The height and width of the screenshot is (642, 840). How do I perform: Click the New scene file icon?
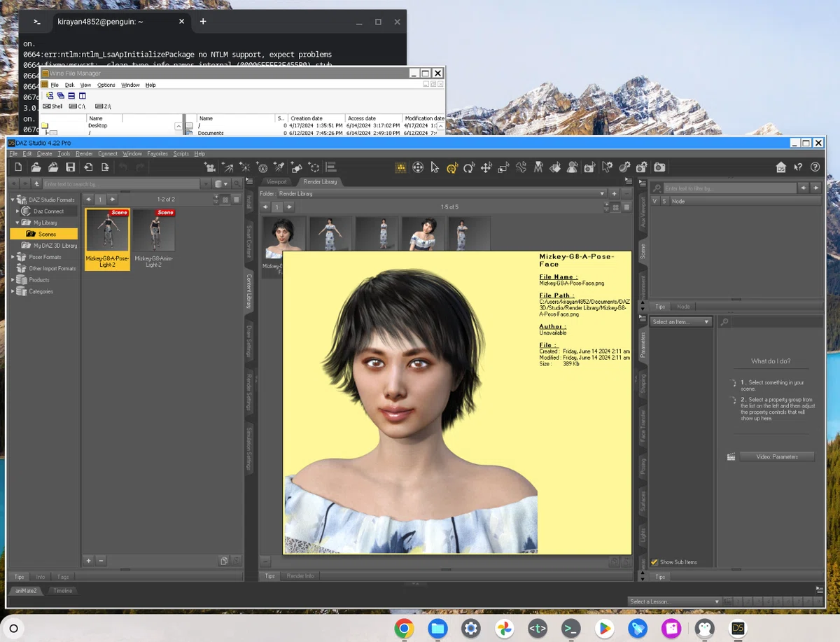[x=18, y=167]
